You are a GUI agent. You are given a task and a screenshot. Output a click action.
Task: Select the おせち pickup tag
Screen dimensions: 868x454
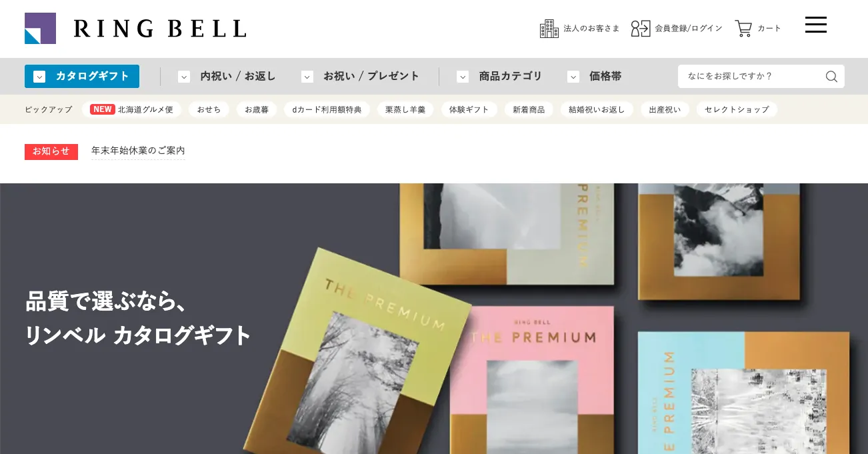pos(209,109)
